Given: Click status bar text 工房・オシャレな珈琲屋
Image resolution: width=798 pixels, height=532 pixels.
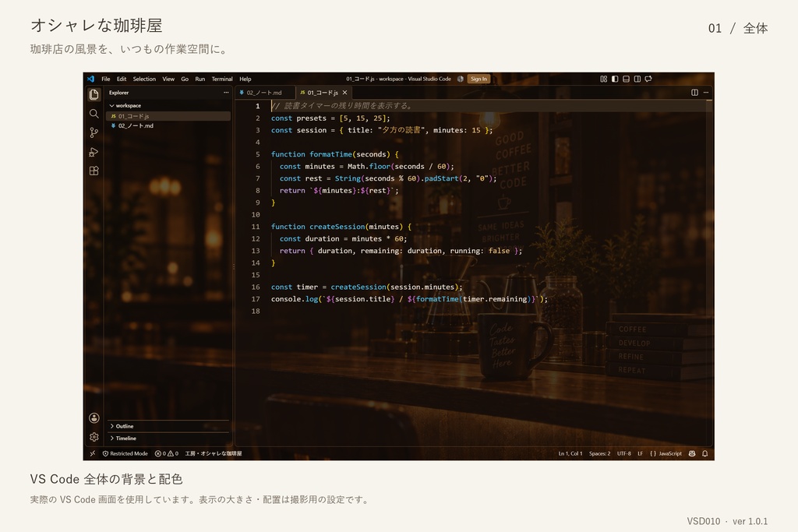Looking at the screenshot, I should (214, 453).
